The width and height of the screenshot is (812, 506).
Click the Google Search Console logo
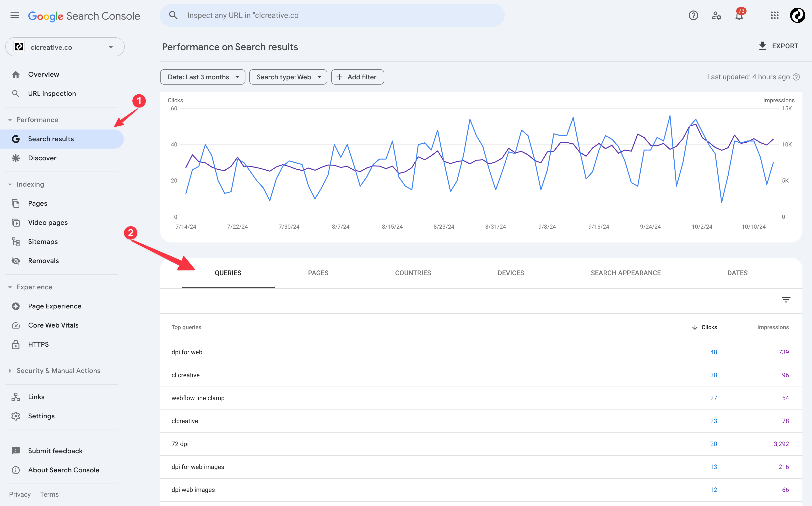pos(84,16)
